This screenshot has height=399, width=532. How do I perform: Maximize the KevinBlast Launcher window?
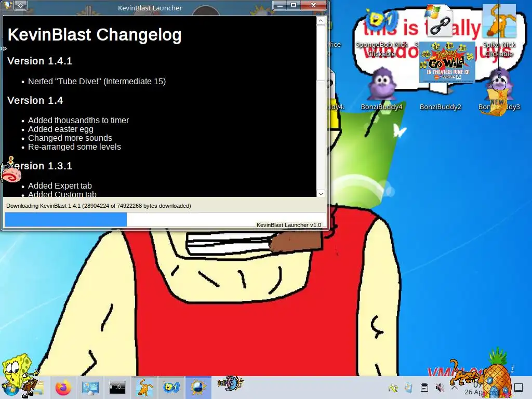pos(294,5)
